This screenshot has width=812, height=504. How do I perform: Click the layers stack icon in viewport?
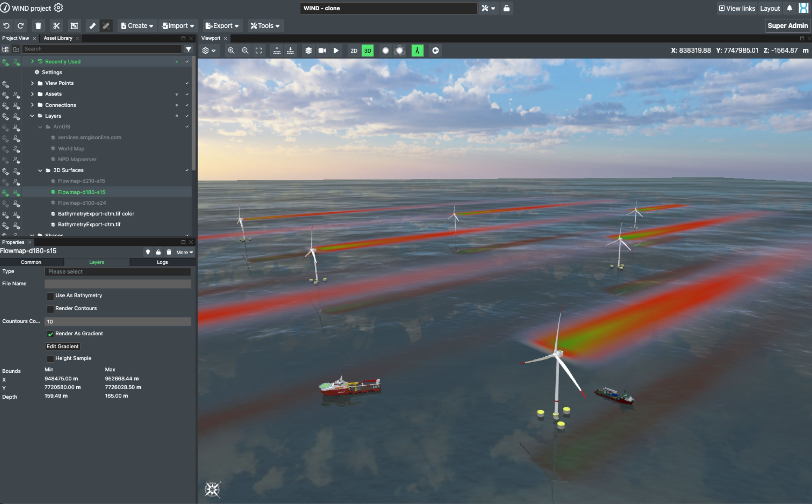click(x=309, y=51)
